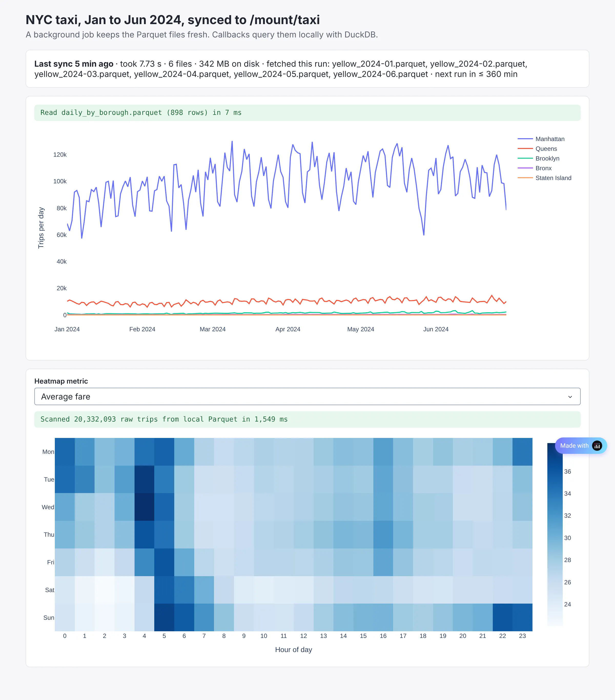This screenshot has width=615, height=700.
Task: Click the 60k y-axis tick label
Action: (x=61, y=235)
